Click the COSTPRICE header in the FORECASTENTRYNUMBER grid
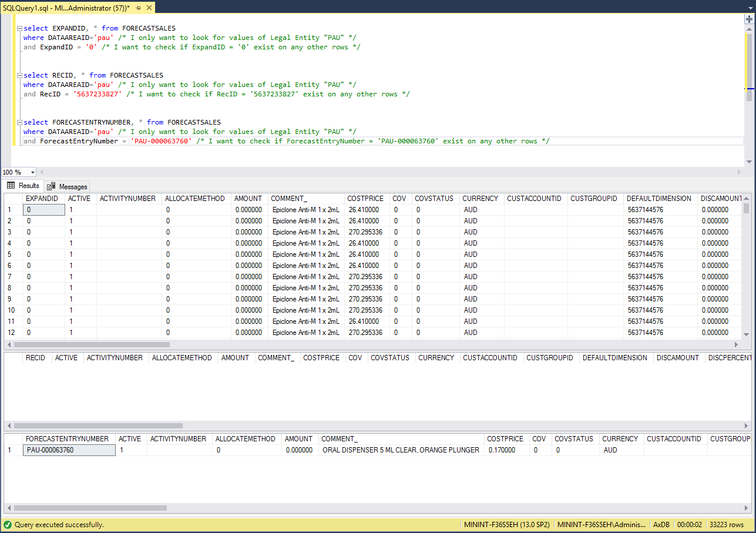The height and width of the screenshot is (533, 756). (506, 439)
